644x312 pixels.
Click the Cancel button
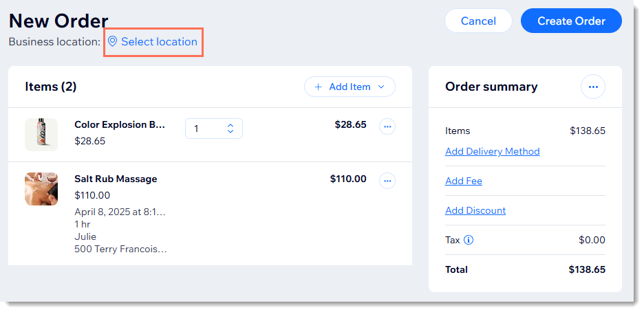tap(478, 21)
